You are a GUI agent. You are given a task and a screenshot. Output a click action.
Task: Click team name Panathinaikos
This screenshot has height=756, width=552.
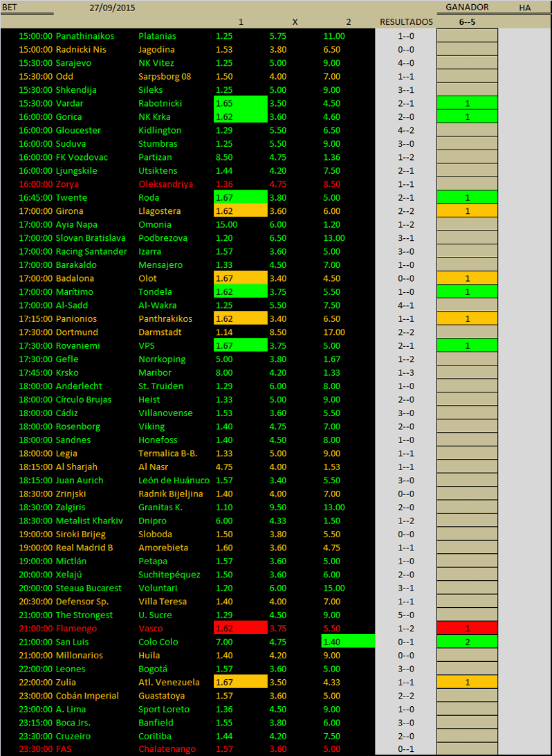[x=86, y=36]
